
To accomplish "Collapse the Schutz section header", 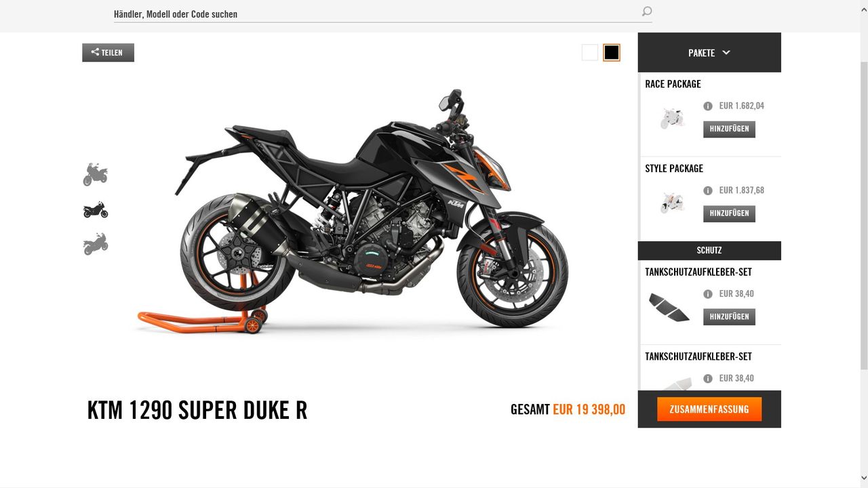I will 709,250.
